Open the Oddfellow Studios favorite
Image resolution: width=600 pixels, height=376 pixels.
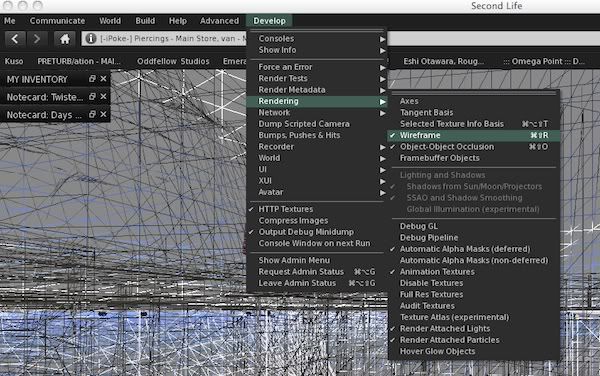click(x=173, y=61)
